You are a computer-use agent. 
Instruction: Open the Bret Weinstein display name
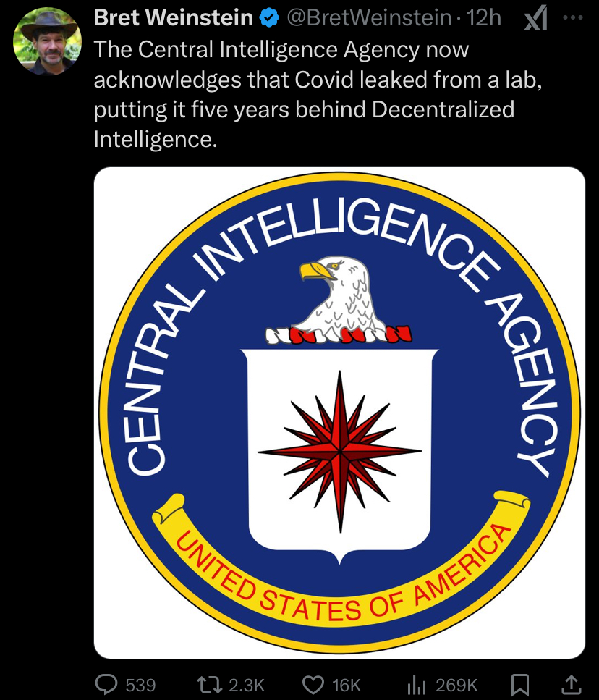click(x=174, y=18)
